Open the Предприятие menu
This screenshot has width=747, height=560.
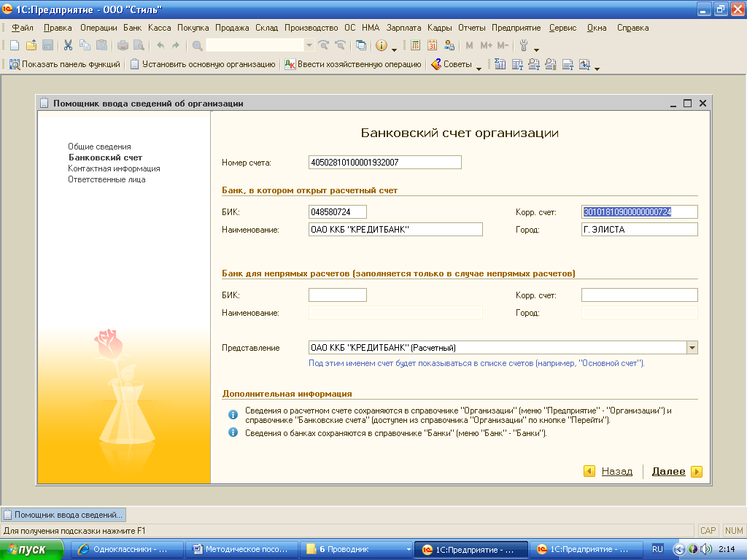click(x=516, y=28)
